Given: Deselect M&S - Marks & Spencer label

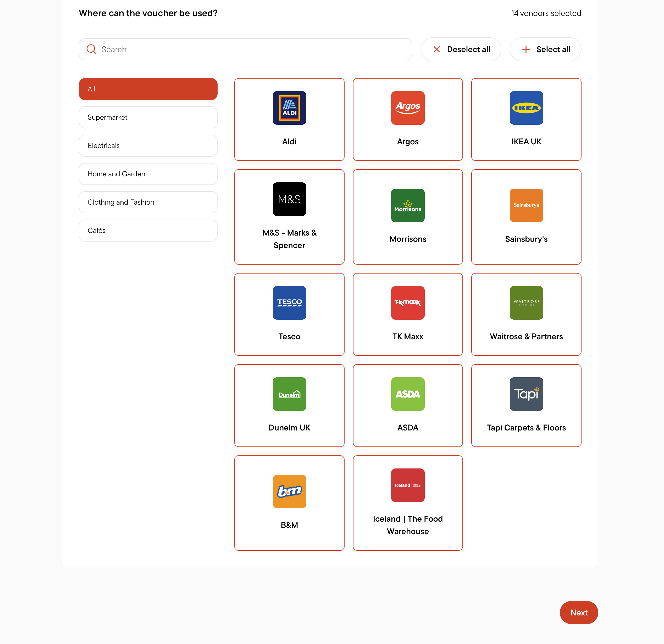Looking at the screenshot, I should (x=289, y=239).
